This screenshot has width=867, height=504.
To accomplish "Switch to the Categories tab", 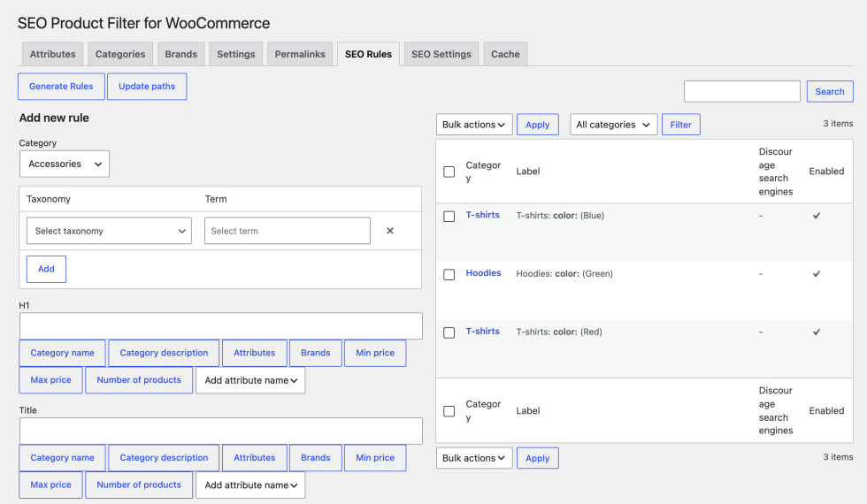I will (120, 54).
